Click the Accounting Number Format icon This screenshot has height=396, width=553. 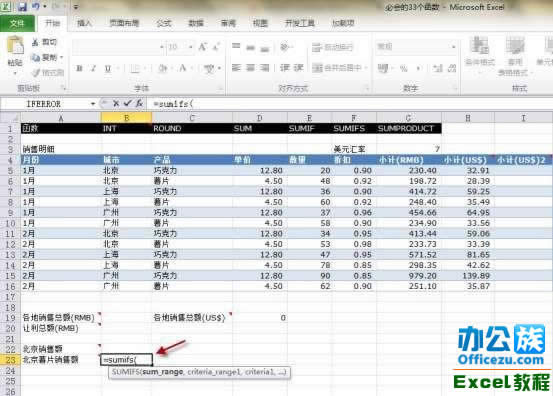click(383, 68)
